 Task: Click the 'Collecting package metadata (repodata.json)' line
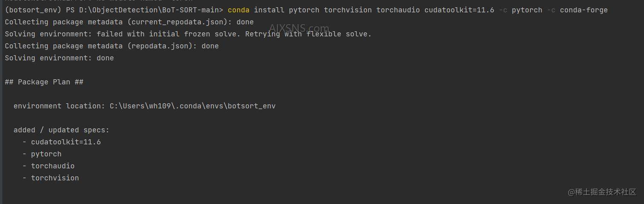112,46
